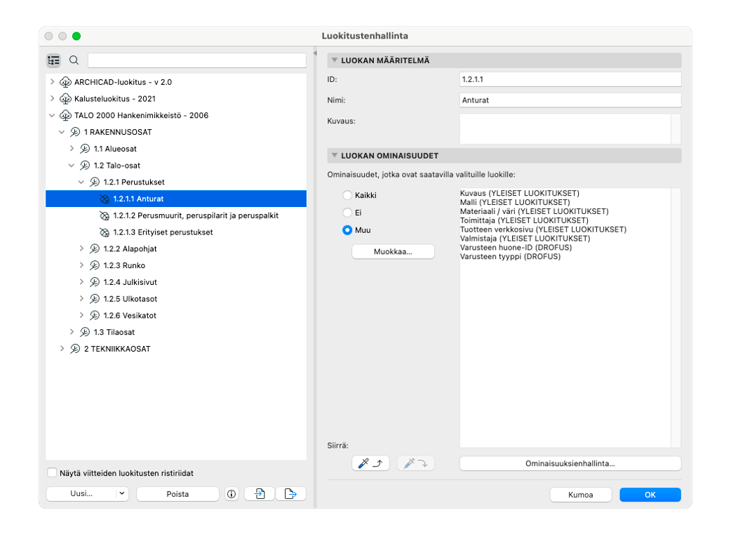Click the classification search input field
This screenshot has width=731, height=560.
(196, 60)
